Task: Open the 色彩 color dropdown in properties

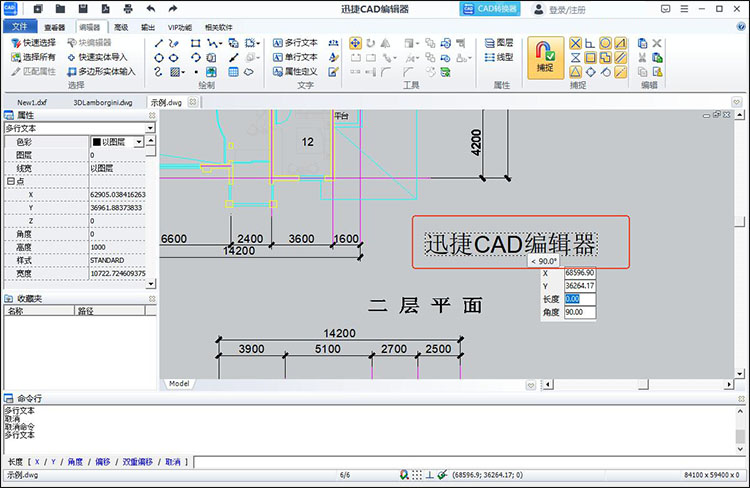Action: coord(139,142)
